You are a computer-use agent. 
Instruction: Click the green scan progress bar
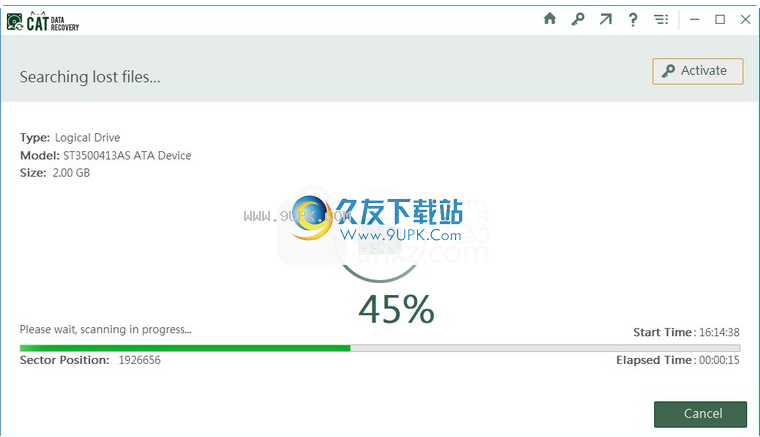[x=380, y=348]
